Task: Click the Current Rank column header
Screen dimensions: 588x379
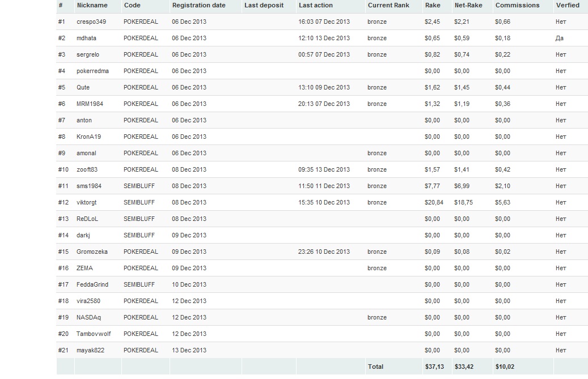Action: 388,5
